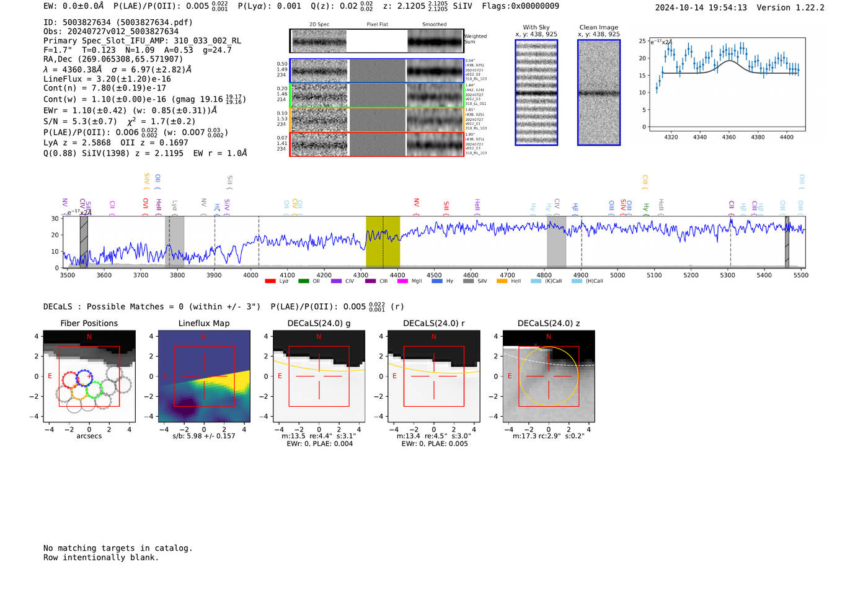This screenshot has height=591, width=868.
Task: Click the gray SiIV legend swatch
Action: point(469,281)
